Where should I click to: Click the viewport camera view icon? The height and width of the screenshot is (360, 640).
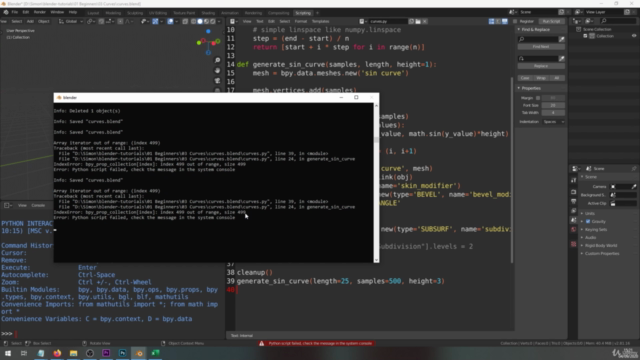click(x=218, y=81)
